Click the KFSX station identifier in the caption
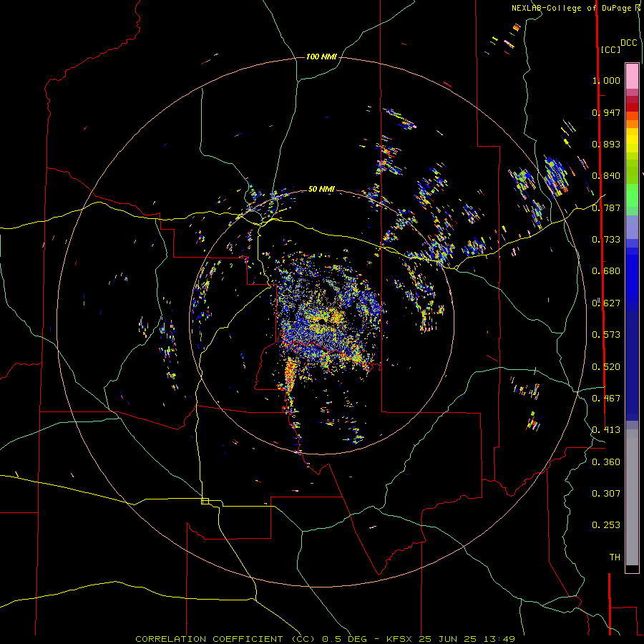Image resolution: width=644 pixels, height=644 pixels. [x=401, y=639]
